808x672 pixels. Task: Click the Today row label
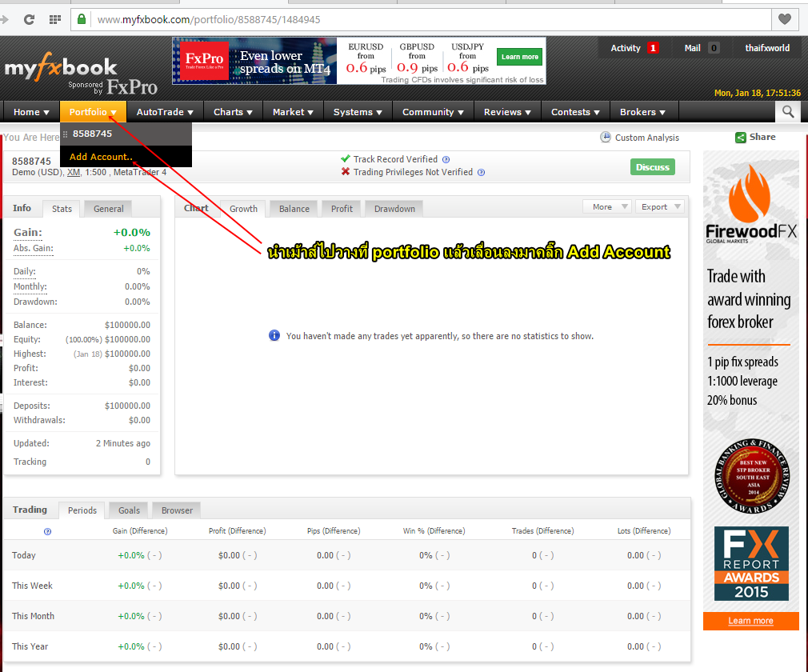click(x=24, y=555)
